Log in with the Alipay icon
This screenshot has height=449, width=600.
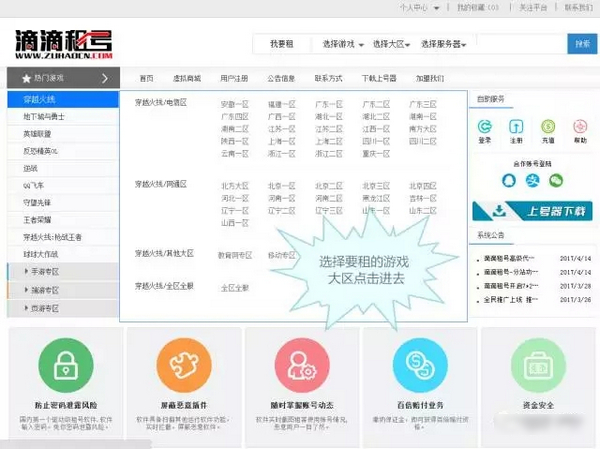tap(532, 180)
